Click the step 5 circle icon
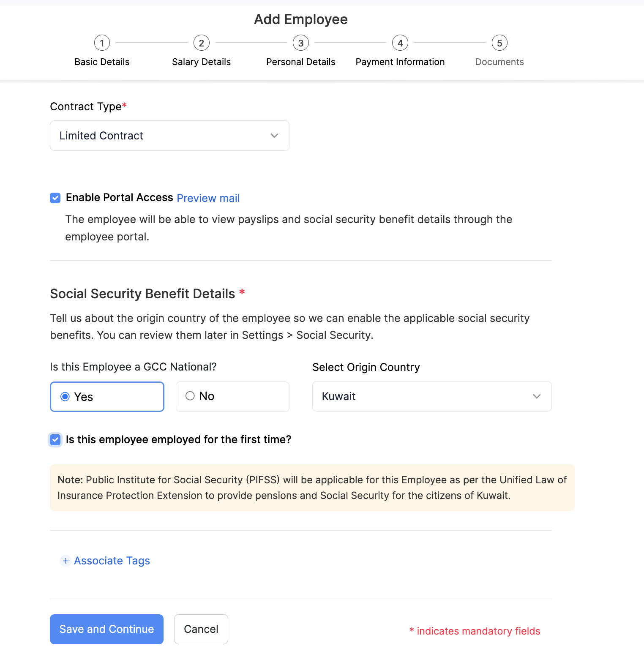The image size is (644, 654). [x=499, y=43]
